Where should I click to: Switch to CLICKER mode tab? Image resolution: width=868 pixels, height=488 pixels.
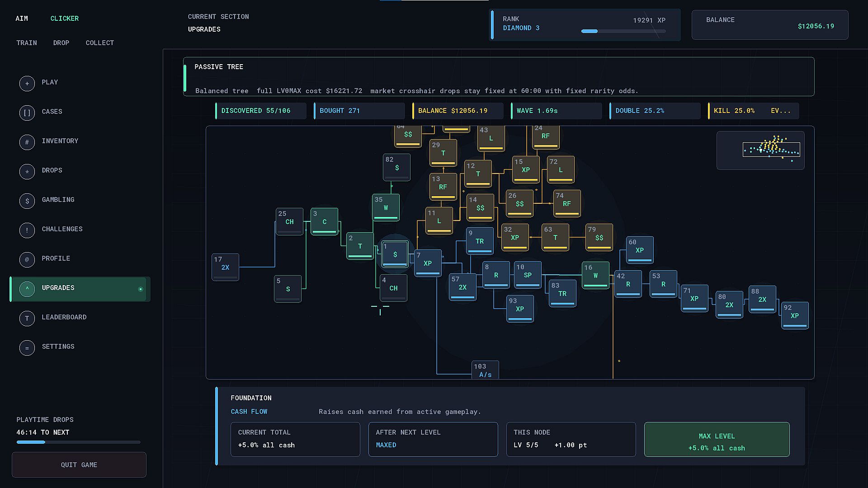pyautogui.click(x=64, y=19)
